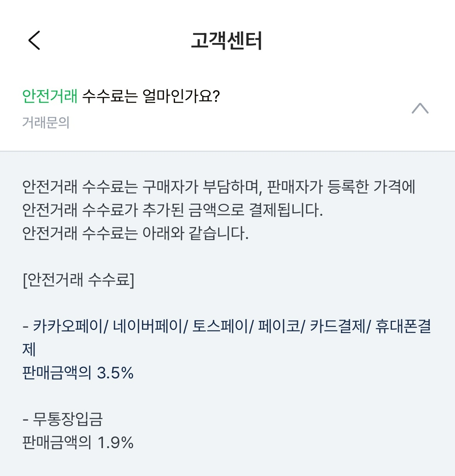Tap the 고객센터 page title
This screenshot has width=455, height=476.
click(227, 41)
